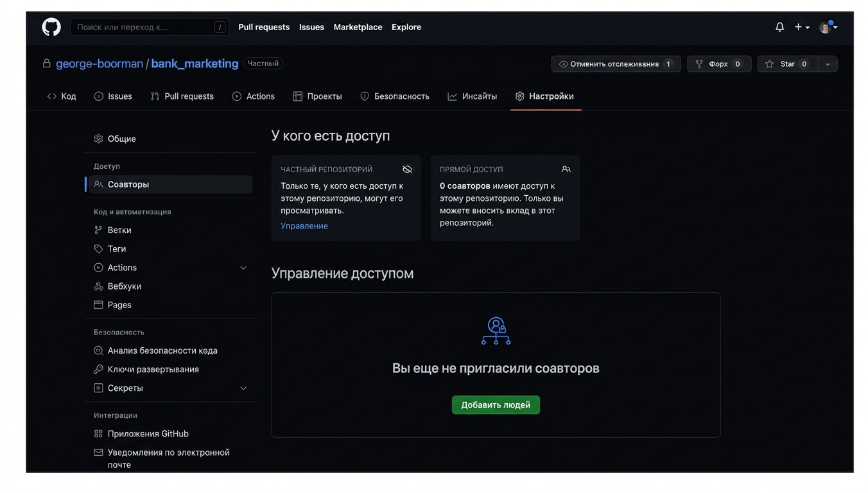Switch to the Инсайты tab
This screenshot has height=493, width=868.
click(x=472, y=96)
